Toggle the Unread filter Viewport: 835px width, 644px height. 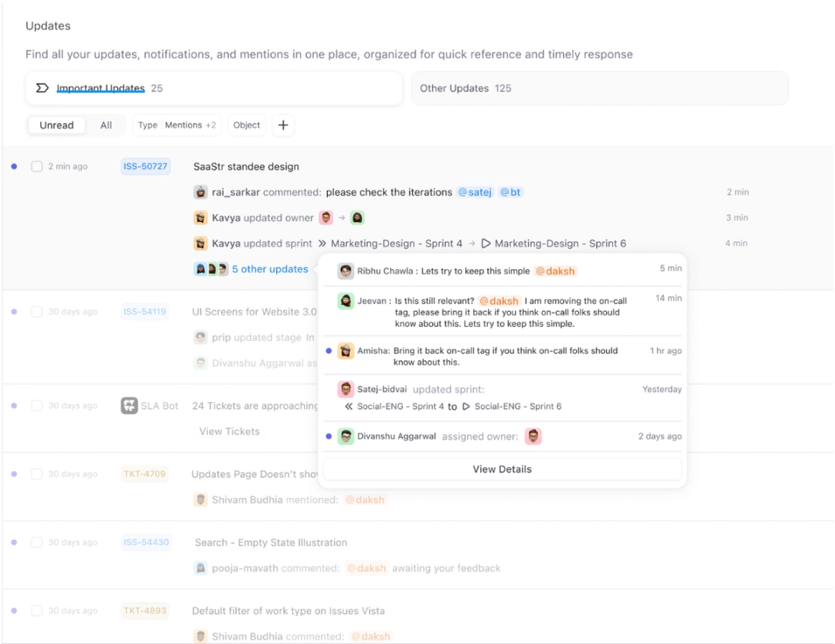[56, 124]
